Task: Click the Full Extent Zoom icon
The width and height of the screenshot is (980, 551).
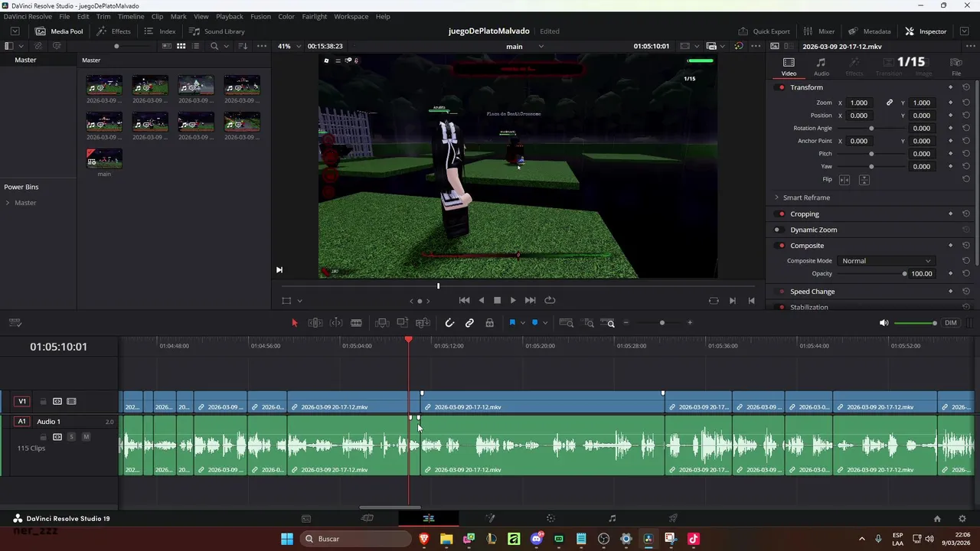Action: pos(567,323)
